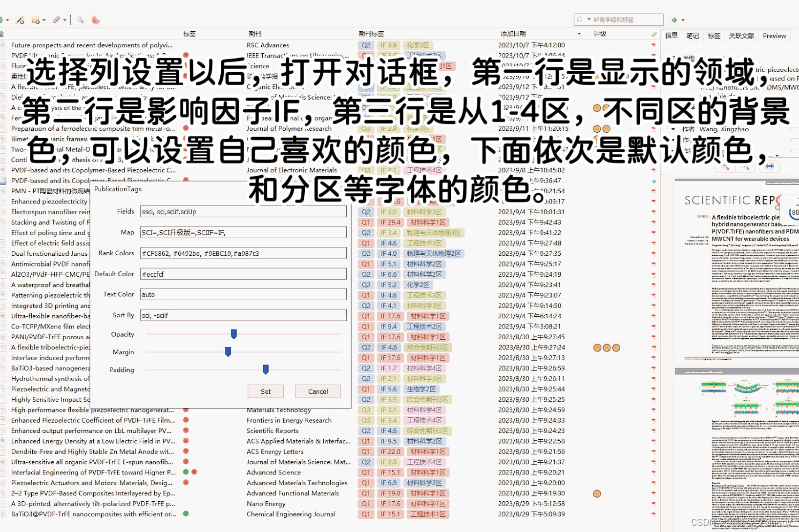The width and height of the screenshot is (799, 532).
Task: Click the Scientific Reports PDF first page preview
Action: pos(737,270)
